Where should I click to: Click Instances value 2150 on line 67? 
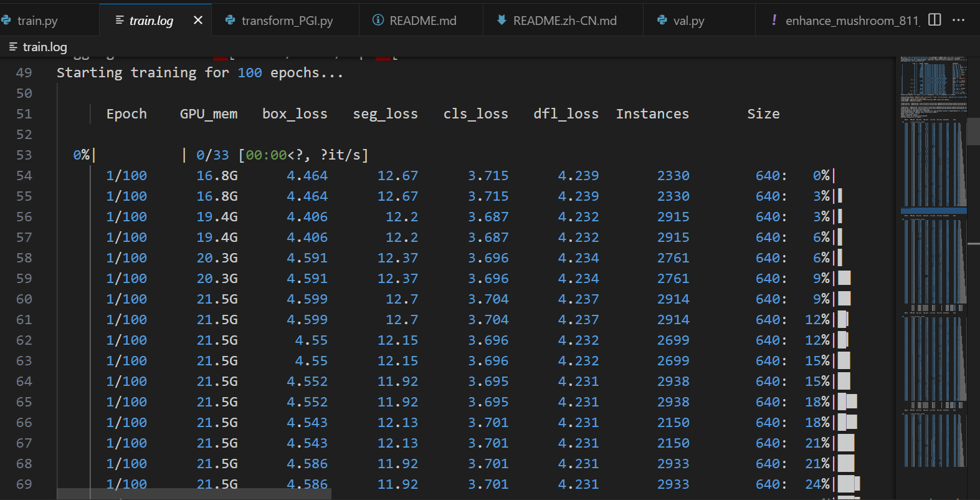[673, 443]
